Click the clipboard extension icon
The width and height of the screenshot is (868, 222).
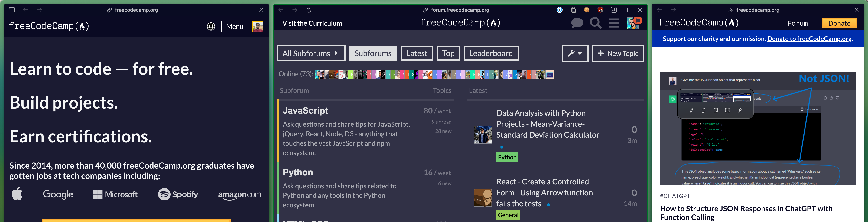(x=573, y=10)
